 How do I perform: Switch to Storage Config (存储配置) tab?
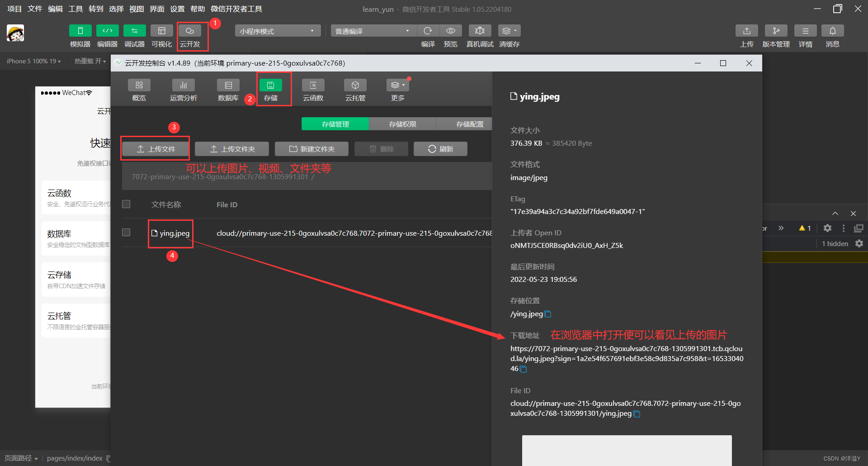click(x=464, y=124)
